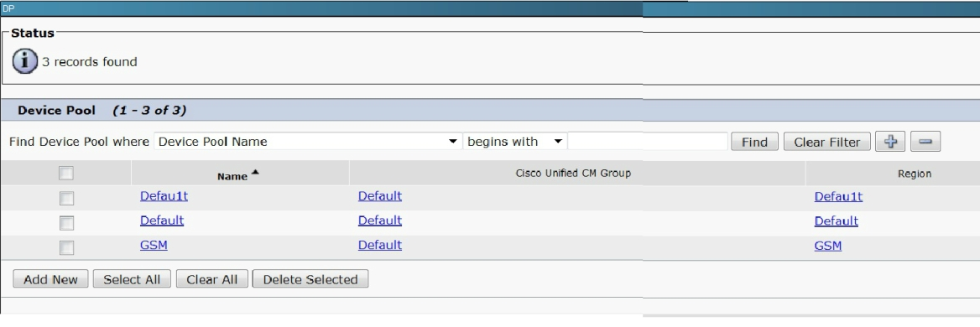Click the minus icon to remove search criteria
The image size is (980, 327).
925,142
